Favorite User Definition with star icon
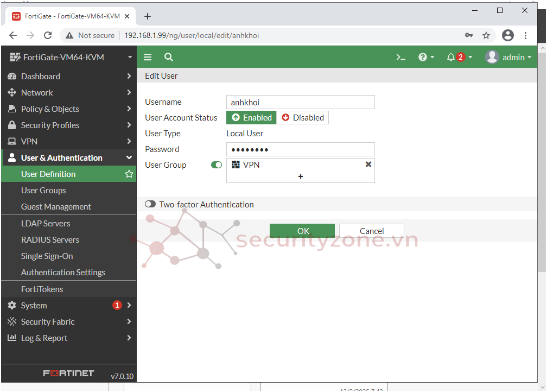 tap(129, 174)
